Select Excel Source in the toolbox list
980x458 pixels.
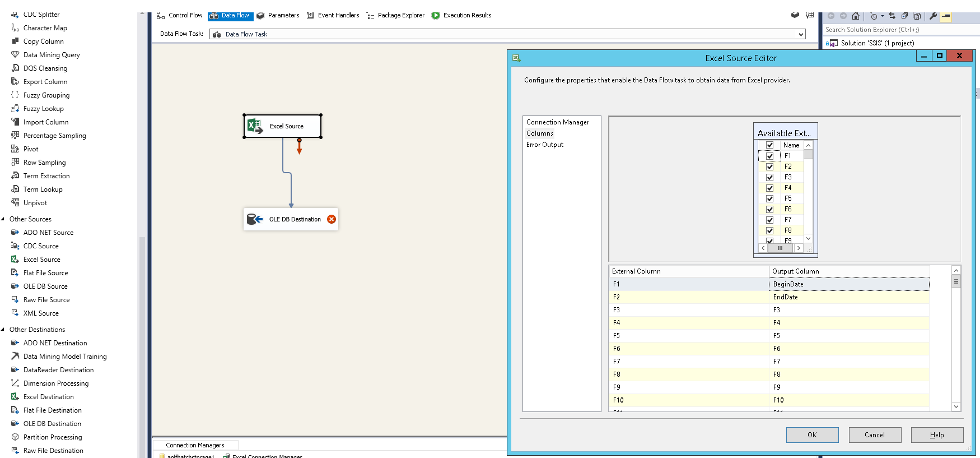pos(41,260)
